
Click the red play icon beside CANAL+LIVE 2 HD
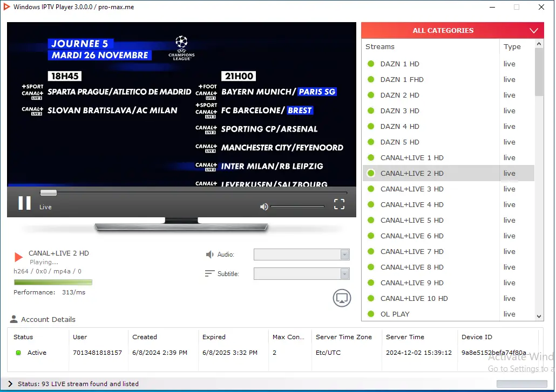tap(18, 257)
